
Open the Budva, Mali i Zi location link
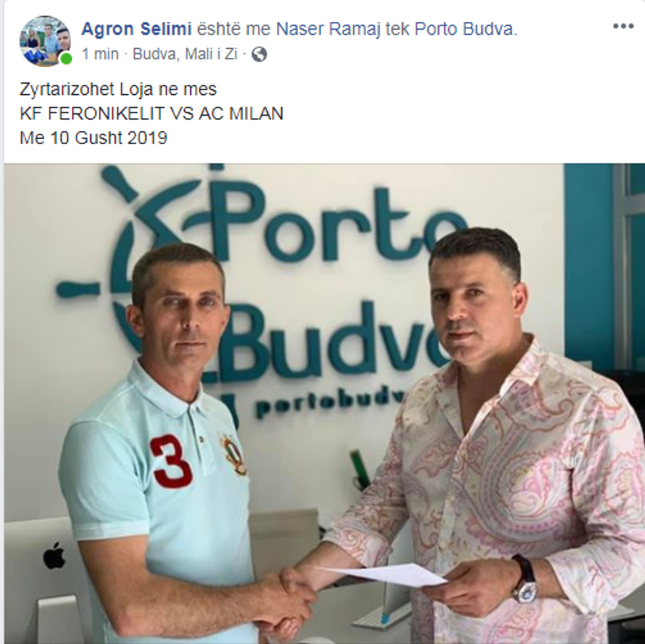click(x=185, y=54)
